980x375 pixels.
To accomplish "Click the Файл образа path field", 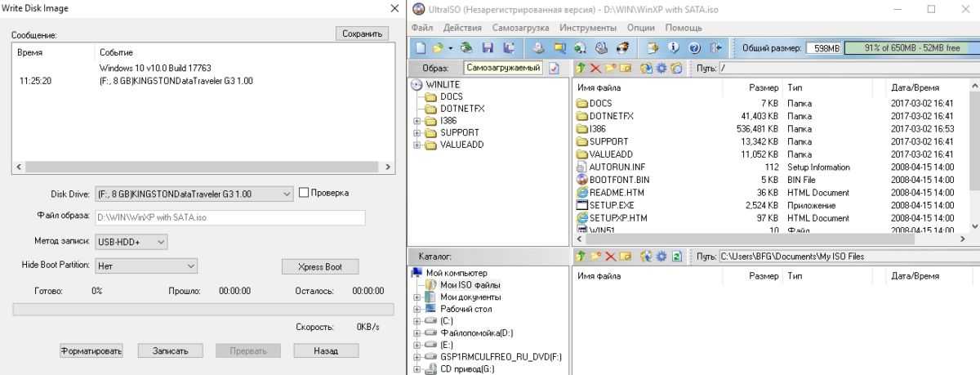I will pos(229,218).
